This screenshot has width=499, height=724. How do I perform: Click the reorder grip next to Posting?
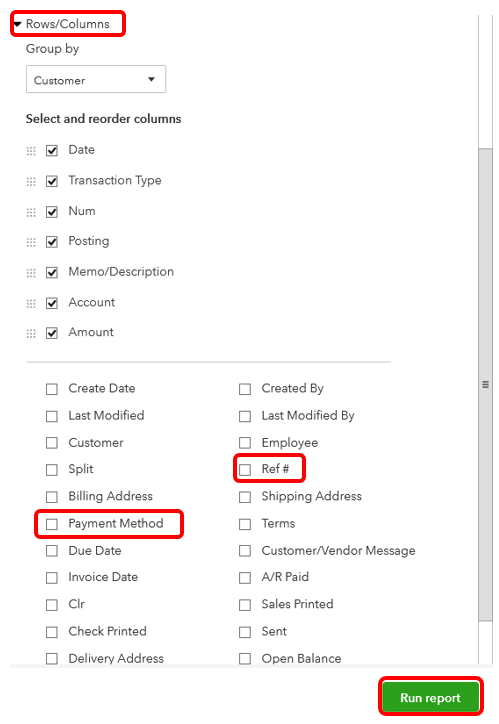(x=31, y=242)
